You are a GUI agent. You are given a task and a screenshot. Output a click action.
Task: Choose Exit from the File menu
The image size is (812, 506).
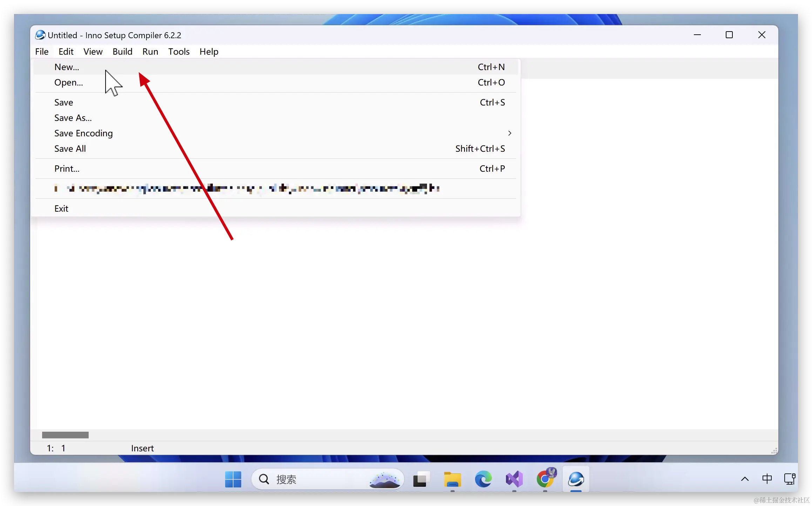point(276,208)
